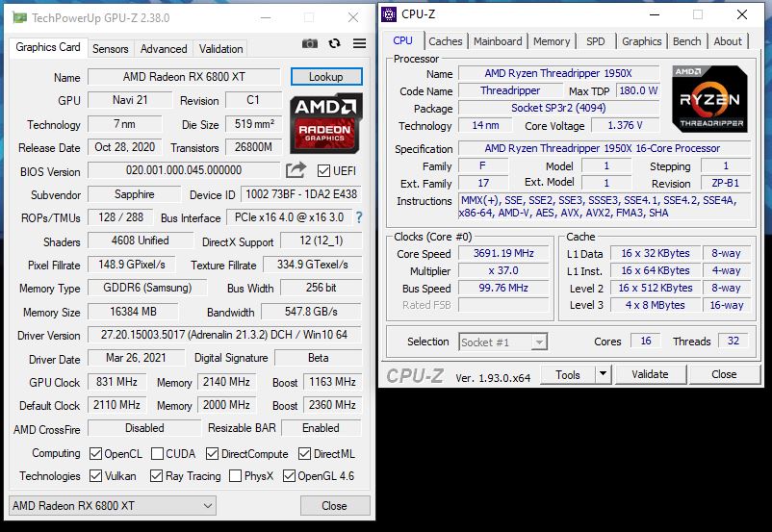The width and height of the screenshot is (772, 532).
Task: Toggle the PhysX checkbox
Action: [235, 476]
